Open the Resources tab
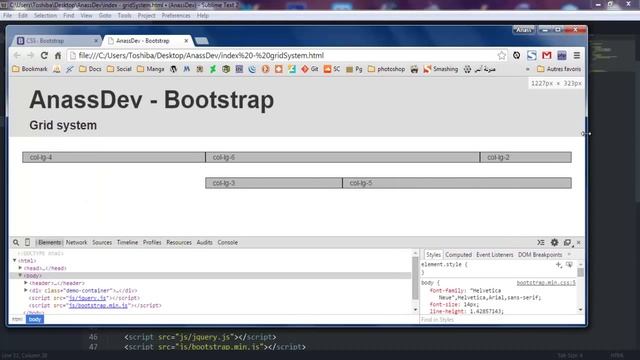Viewport: 640px width, 360px height. tap(179, 242)
